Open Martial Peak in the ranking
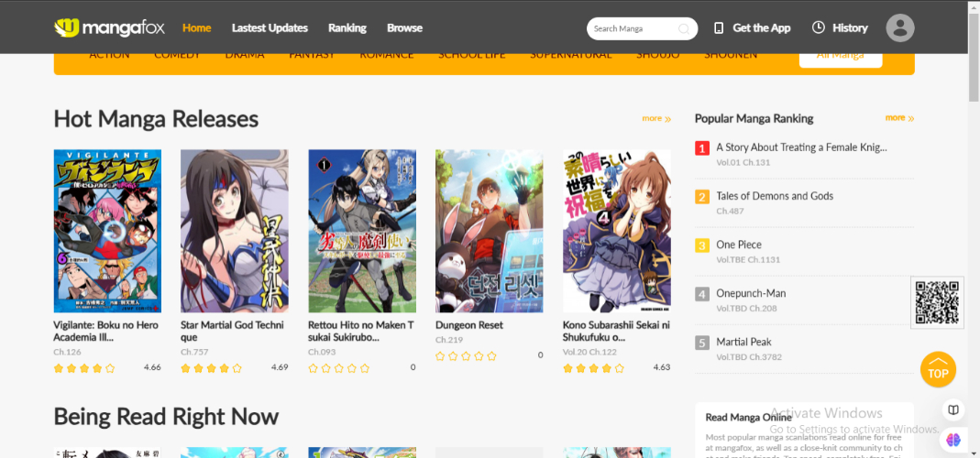The width and height of the screenshot is (980, 458). [743, 343]
